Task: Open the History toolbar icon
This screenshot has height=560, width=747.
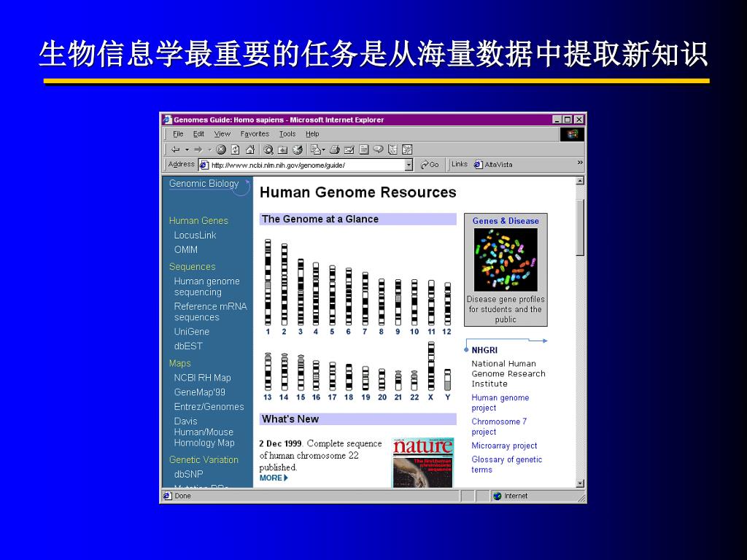Action: click(298, 149)
